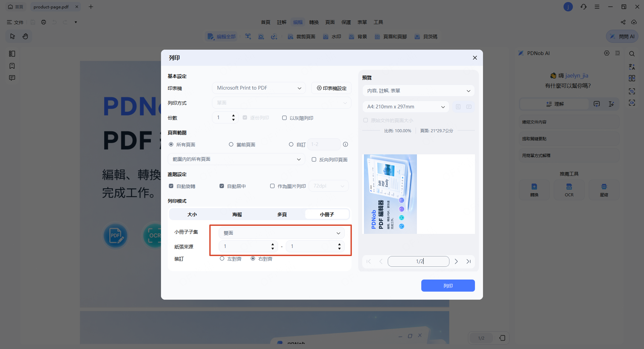
Task: Click the chat mode icon beside 理解
Action: coord(597,104)
